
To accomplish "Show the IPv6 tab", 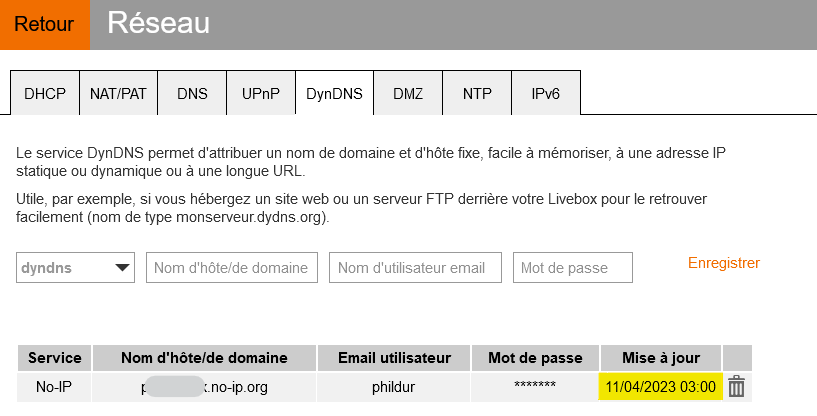I will coord(546,94).
